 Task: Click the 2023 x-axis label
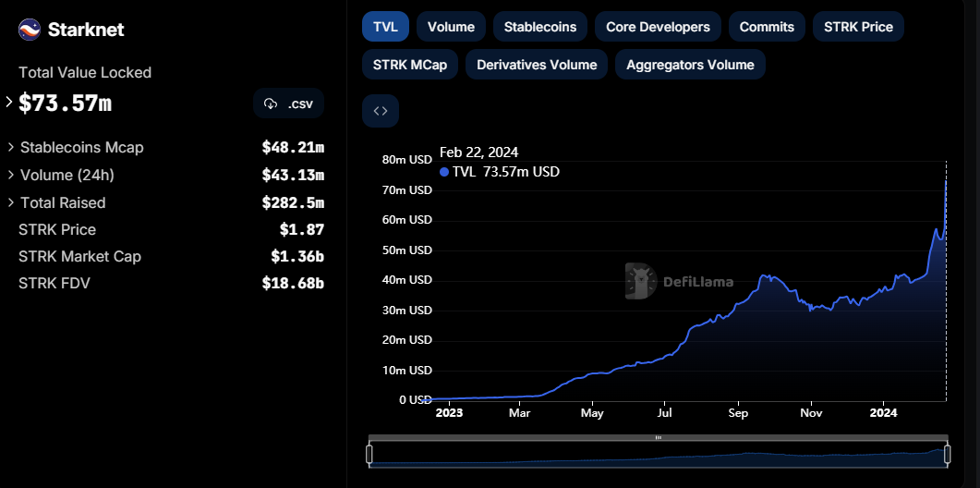tap(448, 413)
